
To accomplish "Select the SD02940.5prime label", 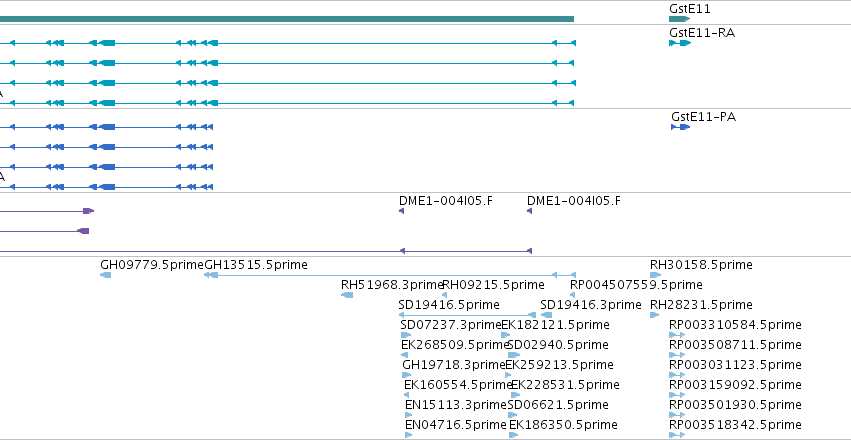I will 558,345.
